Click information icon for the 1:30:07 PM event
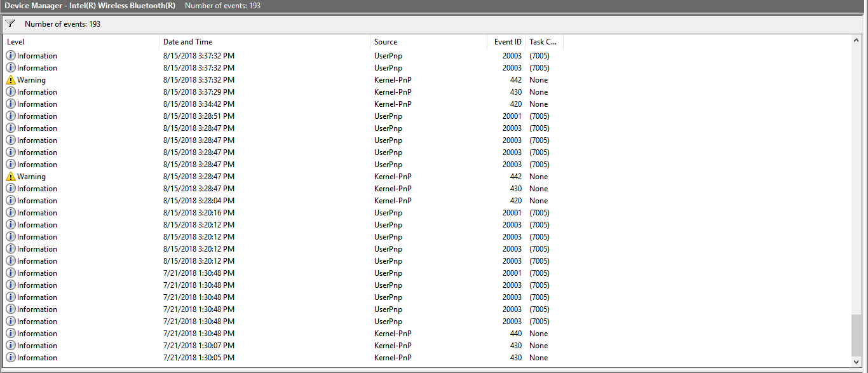Image resolution: width=868 pixels, height=373 pixels. tap(11, 346)
